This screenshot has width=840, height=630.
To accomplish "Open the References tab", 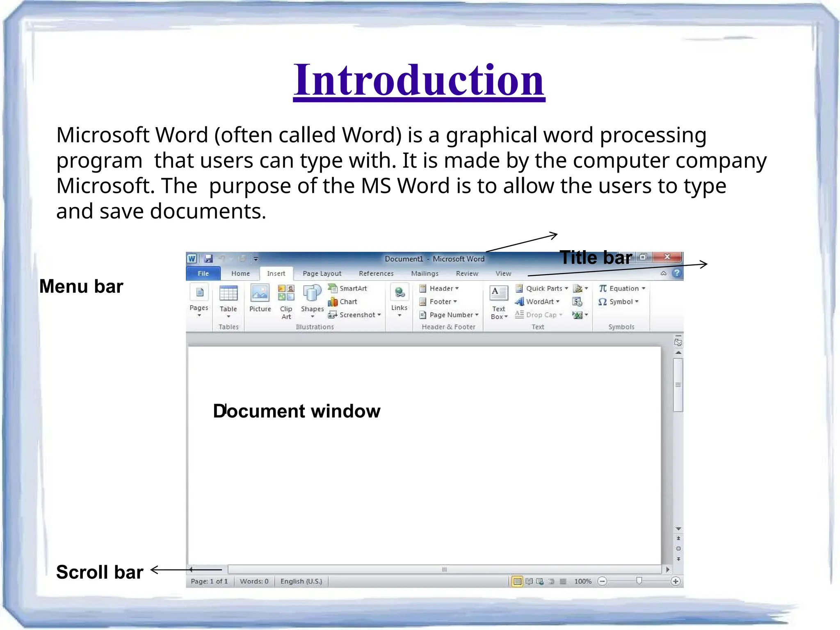I will pyautogui.click(x=376, y=273).
